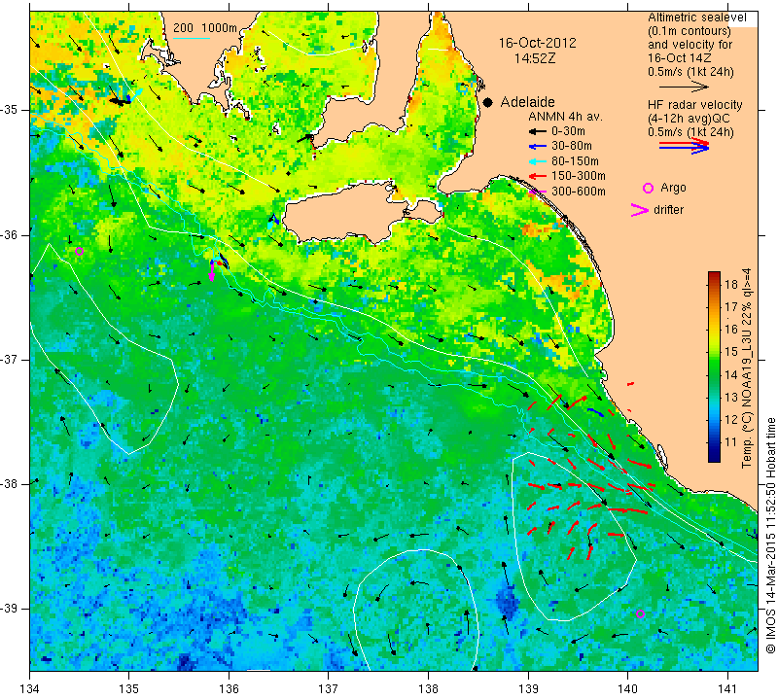This screenshot has width=778, height=700.
Task: Click the HF radar red-blue legend arrow
Action: pyautogui.click(x=685, y=146)
